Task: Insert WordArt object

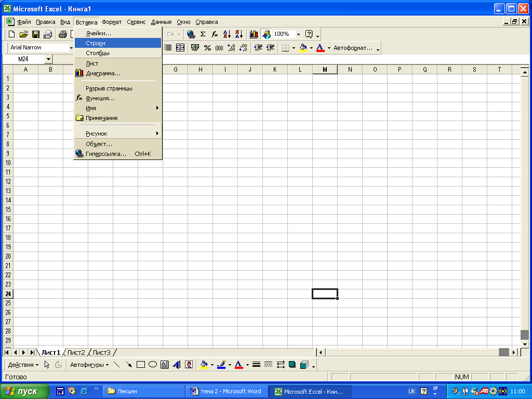Action: pyautogui.click(x=177, y=365)
